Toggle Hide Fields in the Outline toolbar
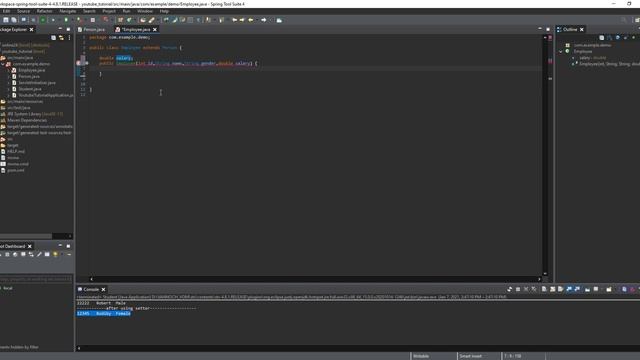Screen dimensions: 640x360 (x=618, y=38)
